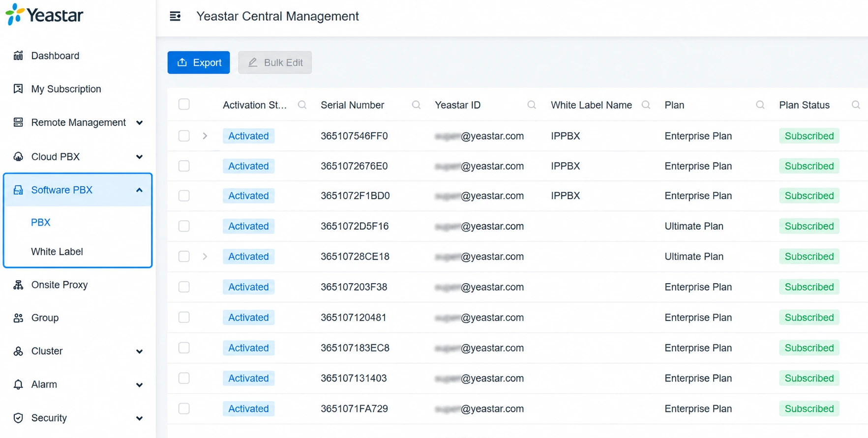
Task: Search the Yeastar ID column via magnifier
Action: click(x=532, y=105)
